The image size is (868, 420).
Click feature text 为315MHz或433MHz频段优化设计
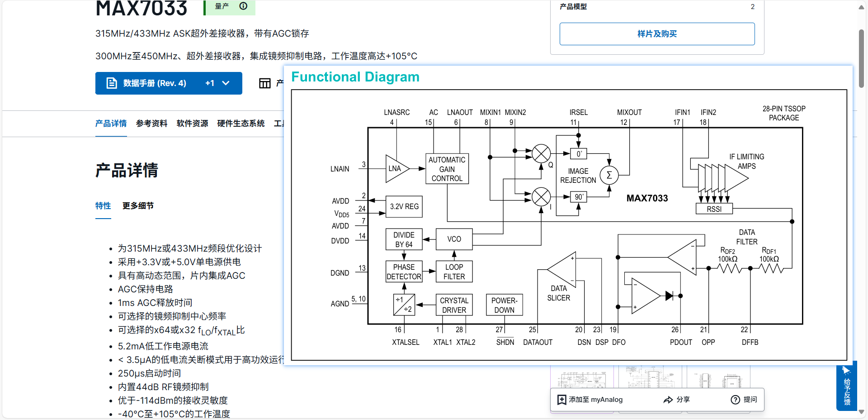click(190, 248)
